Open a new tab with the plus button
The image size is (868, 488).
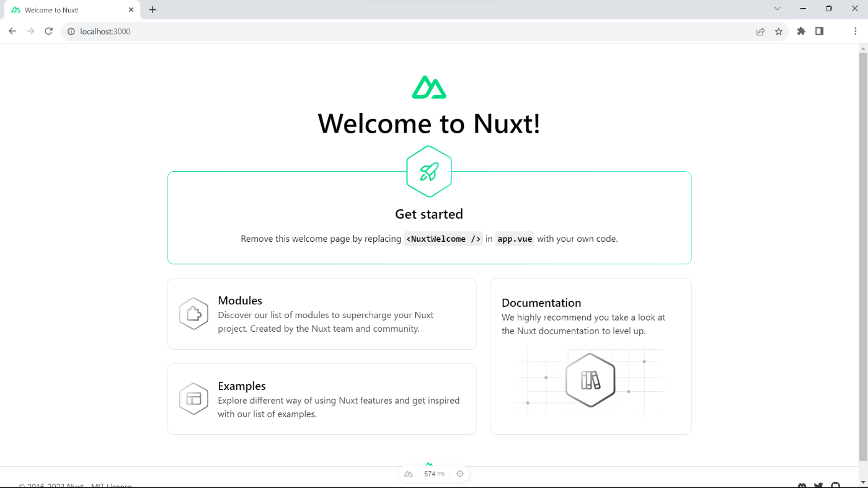click(153, 10)
